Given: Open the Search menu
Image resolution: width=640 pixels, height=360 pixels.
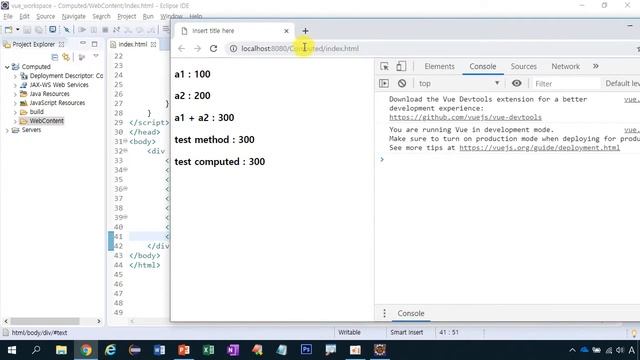Looking at the screenshot, I should coord(101,16).
